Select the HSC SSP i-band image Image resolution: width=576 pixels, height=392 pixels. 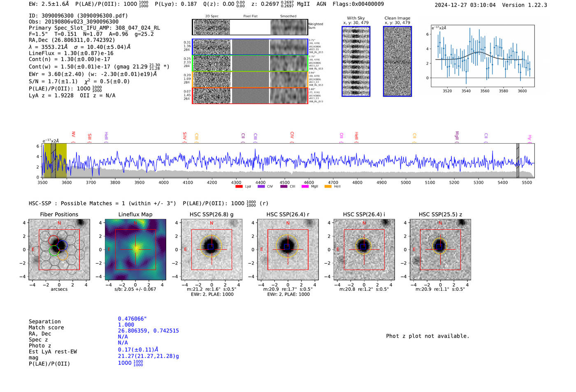pos(364,250)
